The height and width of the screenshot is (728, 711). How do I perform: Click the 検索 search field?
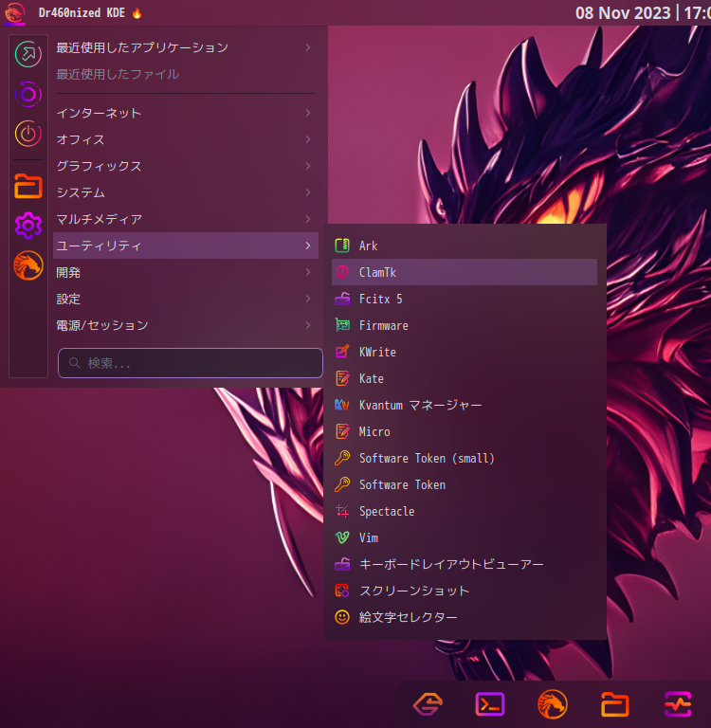[x=191, y=363]
